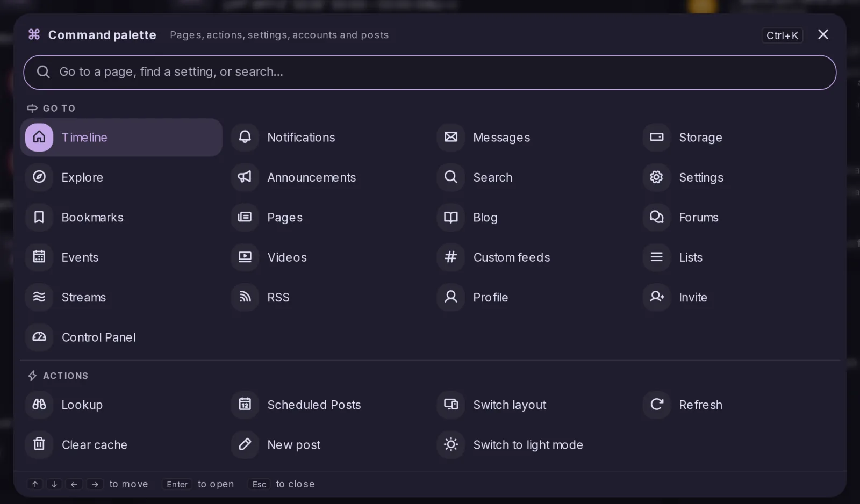860x504 pixels.
Task: Go to Profile
Action: (533, 297)
